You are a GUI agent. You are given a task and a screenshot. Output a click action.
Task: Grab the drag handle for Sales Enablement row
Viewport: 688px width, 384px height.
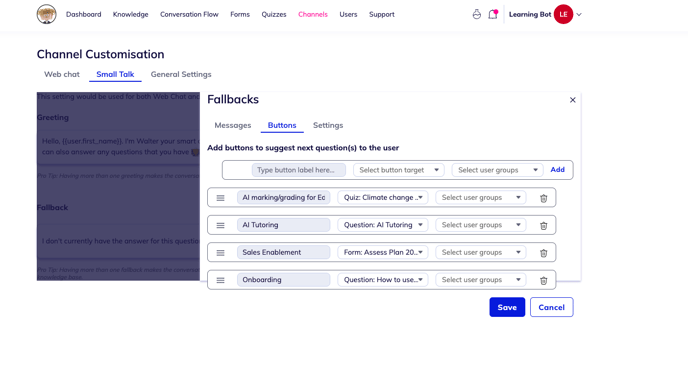pos(220,253)
